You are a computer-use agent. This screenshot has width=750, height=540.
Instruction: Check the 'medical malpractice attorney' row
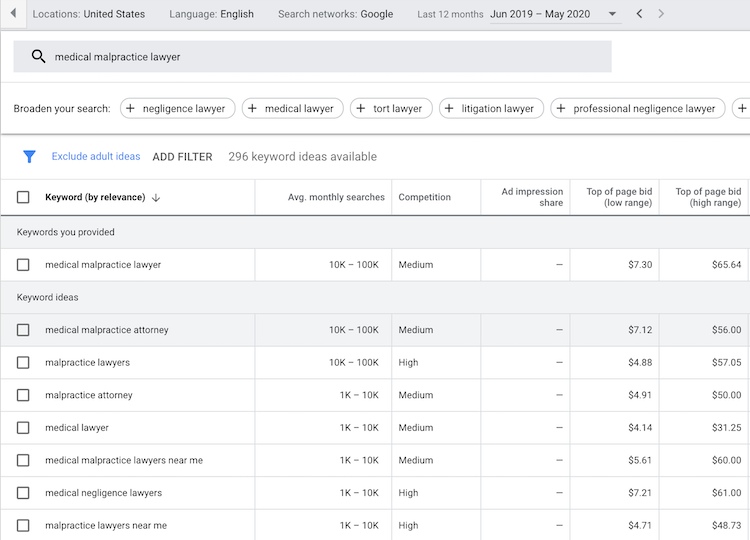(23, 330)
